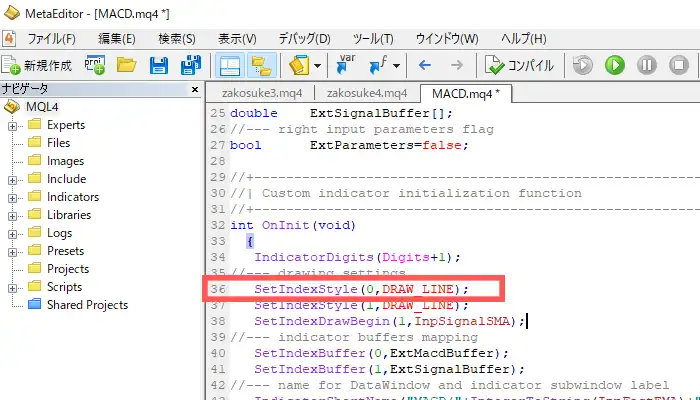Select the Indicators folder
This screenshot has height=400, width=700.
pyautogui.click(x=73, y=197)
